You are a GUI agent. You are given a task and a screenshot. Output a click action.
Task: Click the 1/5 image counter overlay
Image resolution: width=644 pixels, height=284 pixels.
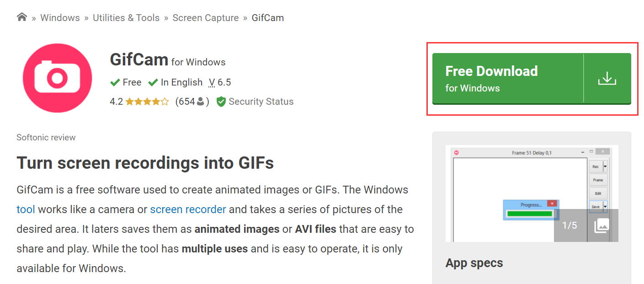[569, 225]
